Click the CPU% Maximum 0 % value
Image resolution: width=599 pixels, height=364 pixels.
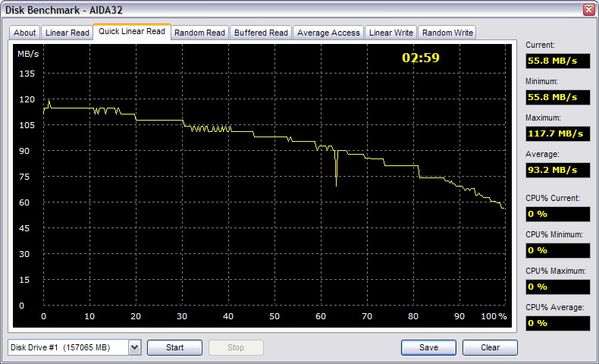[x=558, y=287]
